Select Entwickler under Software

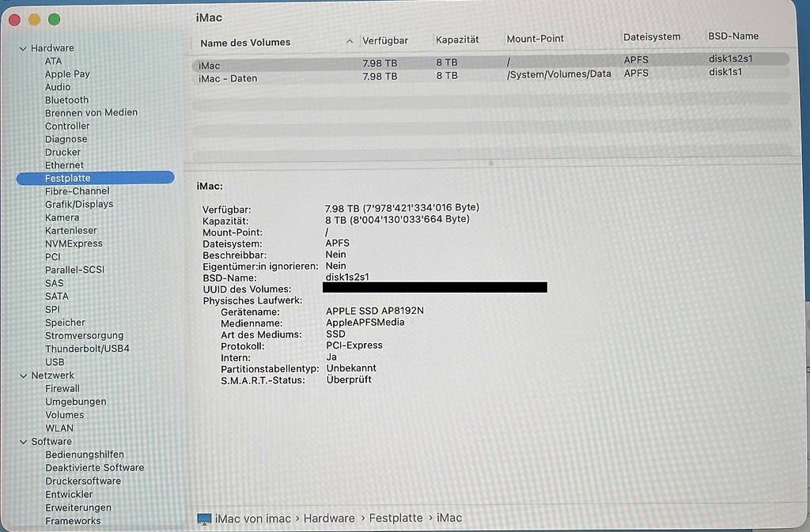click(x=69, y=494)
